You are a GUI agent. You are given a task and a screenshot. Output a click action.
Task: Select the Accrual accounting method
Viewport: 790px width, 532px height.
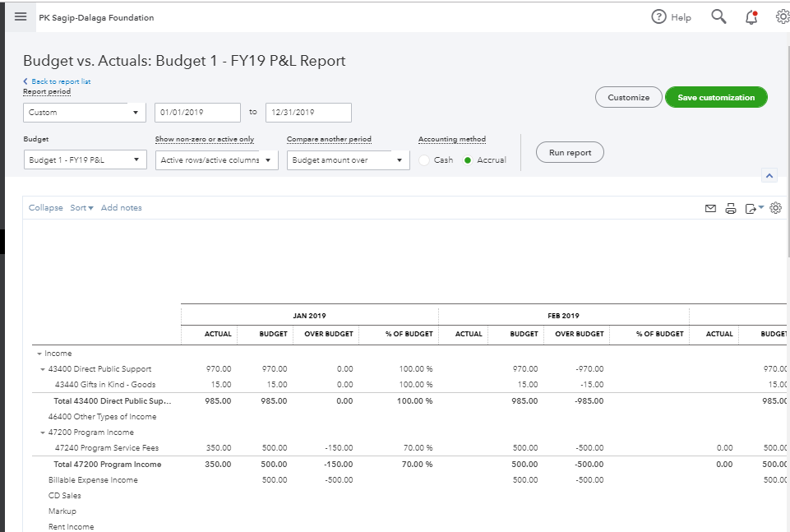[468, 160]
